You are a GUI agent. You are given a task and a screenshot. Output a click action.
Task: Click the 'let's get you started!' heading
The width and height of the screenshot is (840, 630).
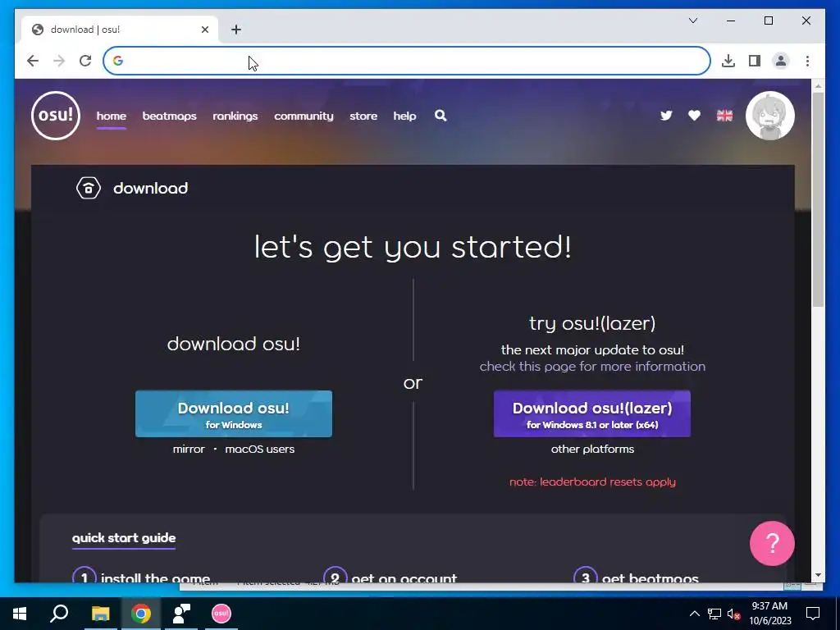pyautogui.click(x=413, y=247)
